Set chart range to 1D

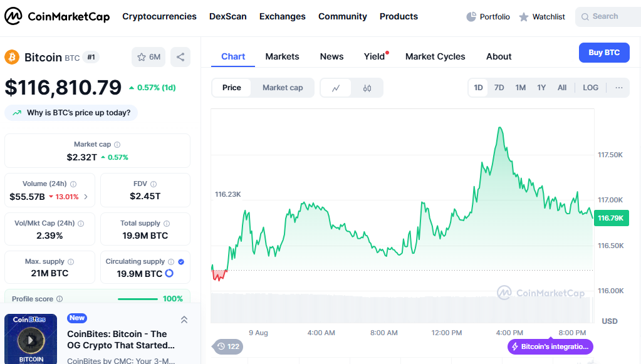[x=478, y=88]
